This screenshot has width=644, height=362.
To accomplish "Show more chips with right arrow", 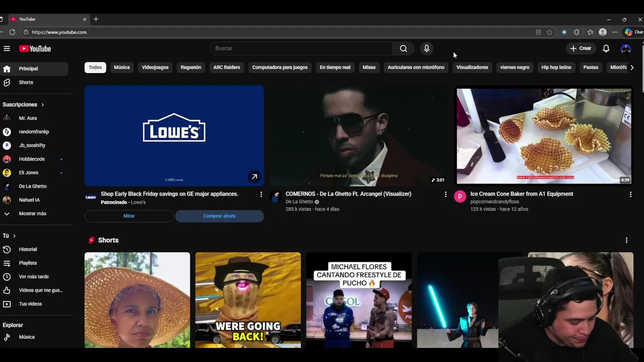I will click(x=632, y=67).
